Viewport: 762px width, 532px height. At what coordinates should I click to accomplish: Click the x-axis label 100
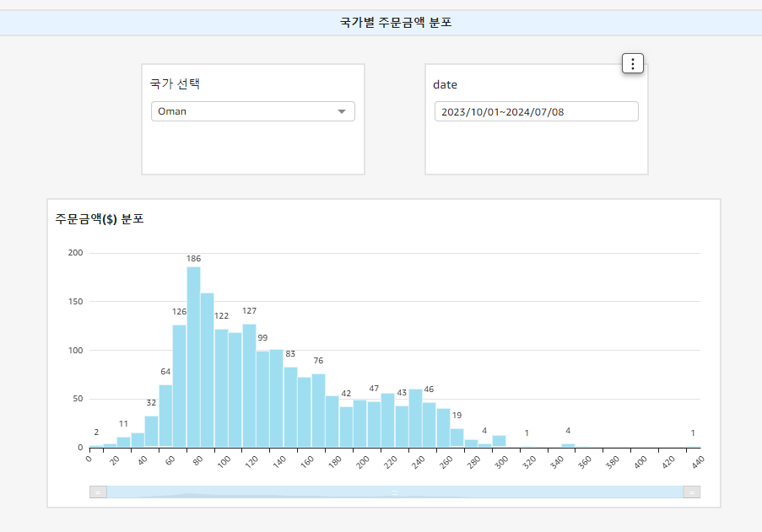point(224,462)
